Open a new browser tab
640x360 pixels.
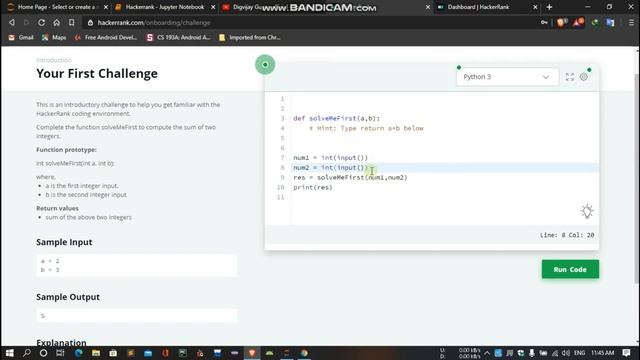(x=549, y=7)
